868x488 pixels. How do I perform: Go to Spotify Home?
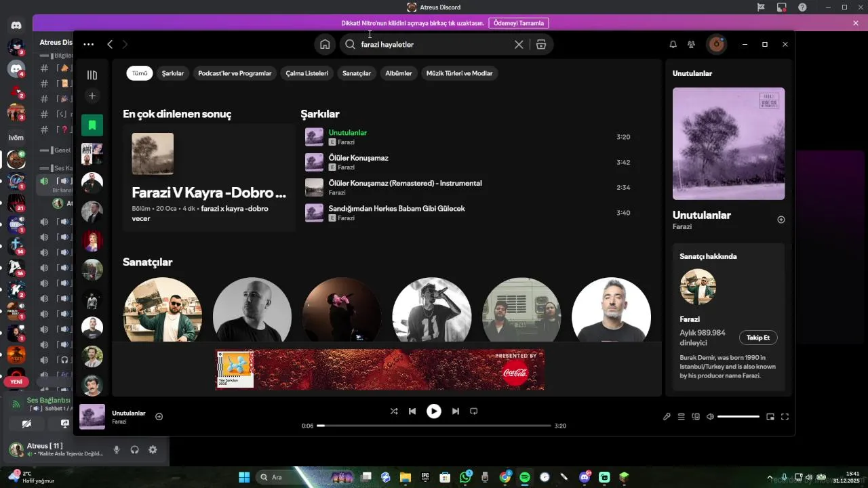(325, 44)
